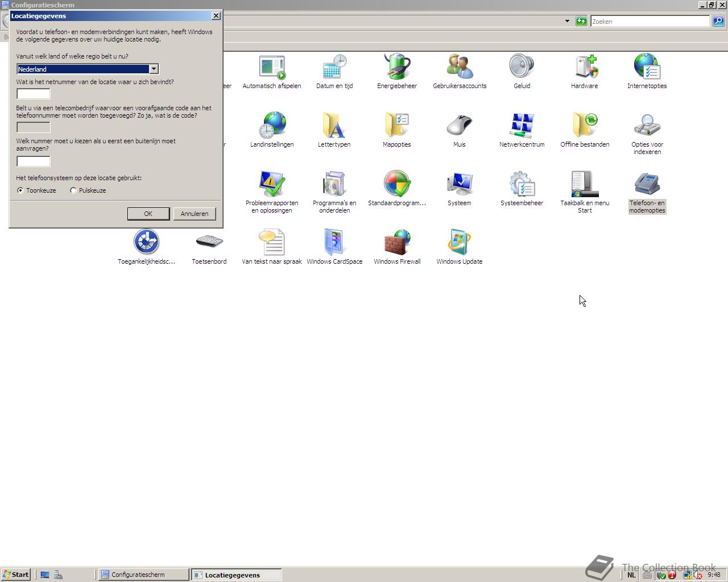Expand the country dropdown showing Nederland
Screen dimensions: 728x582
(154, 69)
